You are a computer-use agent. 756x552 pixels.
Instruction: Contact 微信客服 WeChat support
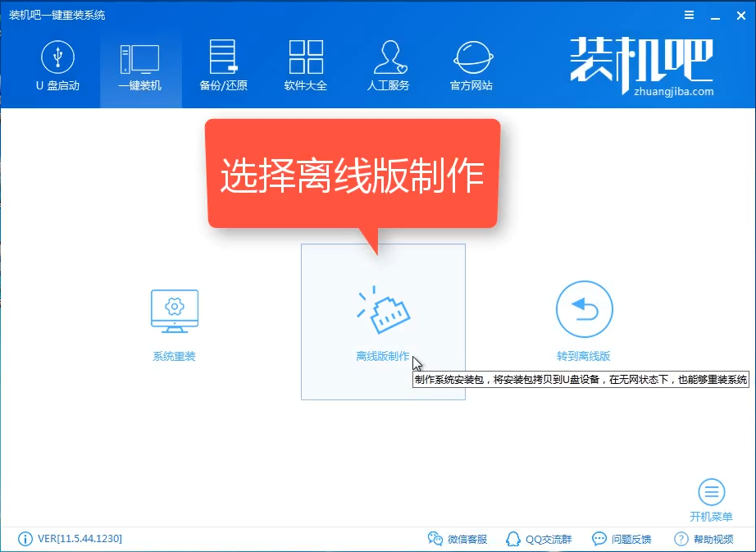click(458, 539)
